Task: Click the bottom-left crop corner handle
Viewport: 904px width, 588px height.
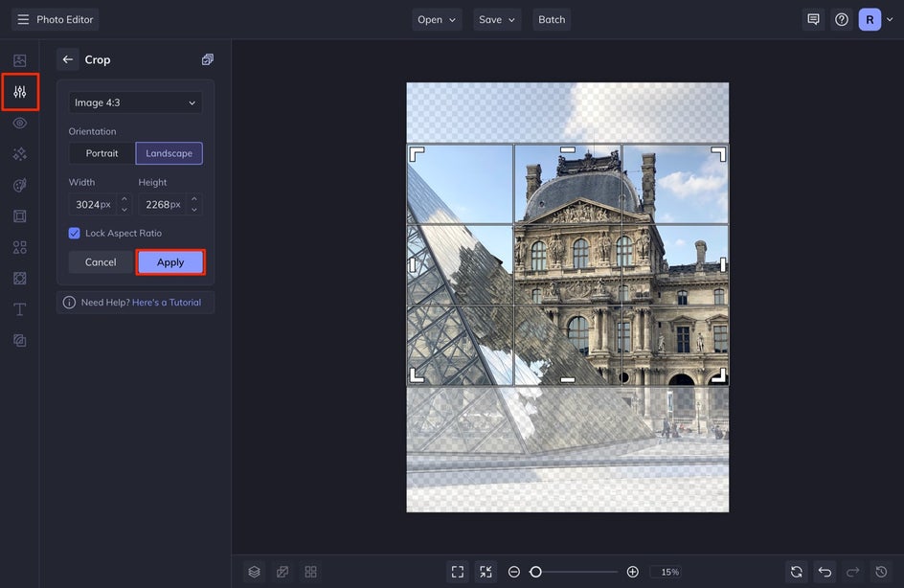Action: point(417,375)
